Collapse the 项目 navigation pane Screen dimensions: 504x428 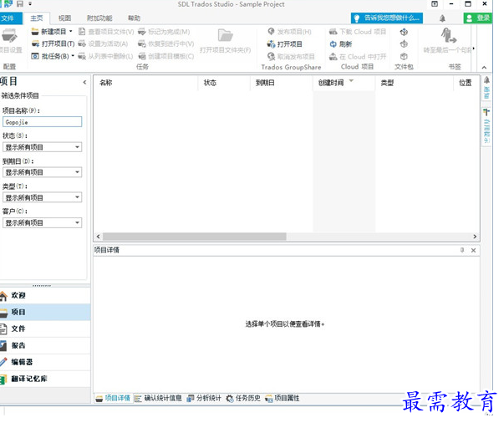point(84,82)
